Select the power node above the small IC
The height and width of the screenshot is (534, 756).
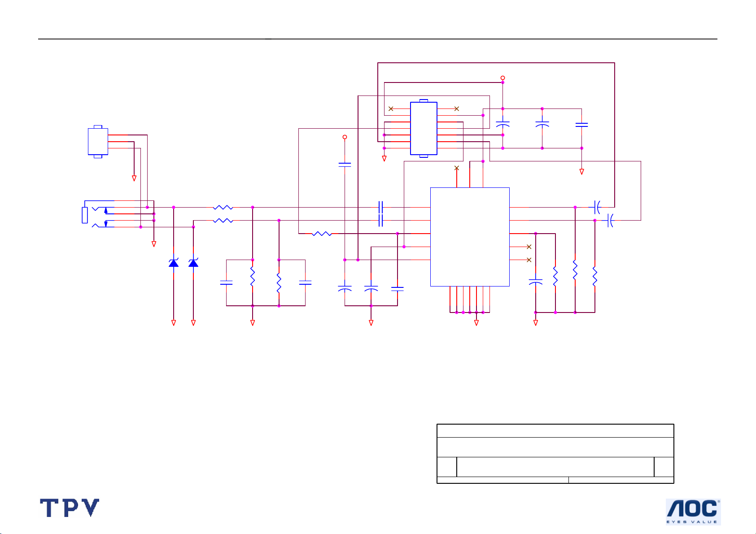503,78
